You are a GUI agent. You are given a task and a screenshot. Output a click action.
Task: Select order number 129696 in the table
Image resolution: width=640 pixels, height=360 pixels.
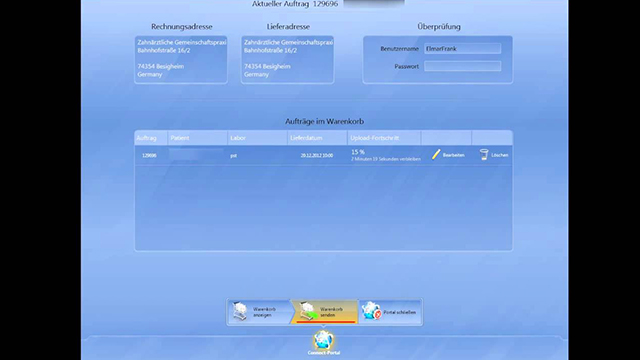click(149, 156)
